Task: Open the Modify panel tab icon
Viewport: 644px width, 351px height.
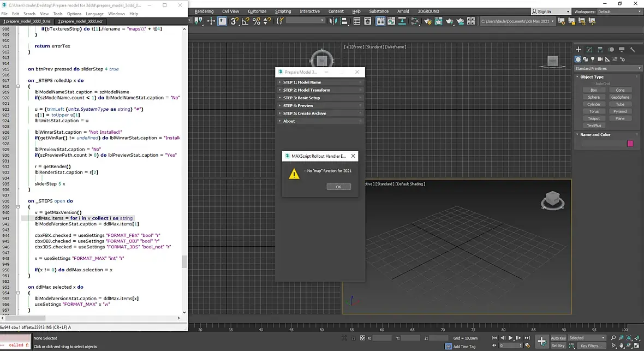Action: 589,50
